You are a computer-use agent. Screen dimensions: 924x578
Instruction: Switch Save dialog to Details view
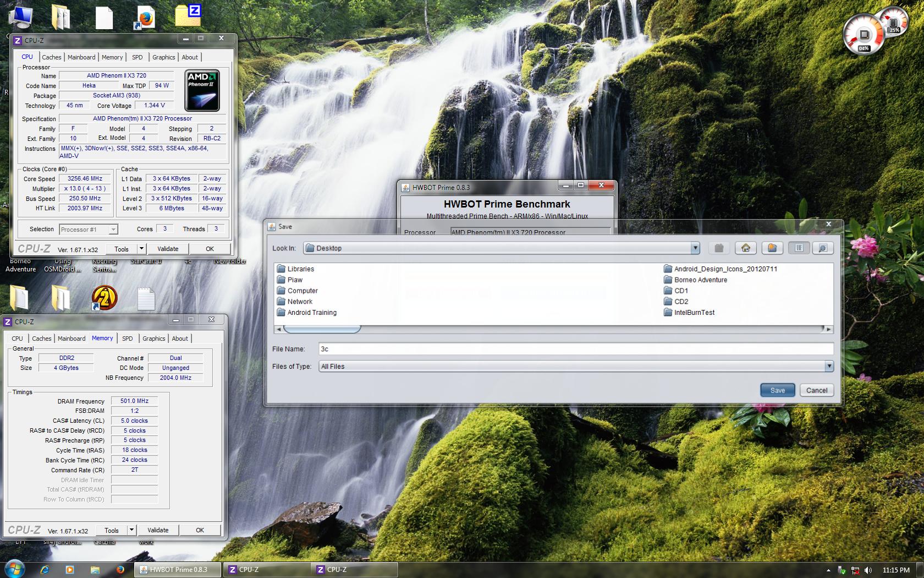(823, 248)
